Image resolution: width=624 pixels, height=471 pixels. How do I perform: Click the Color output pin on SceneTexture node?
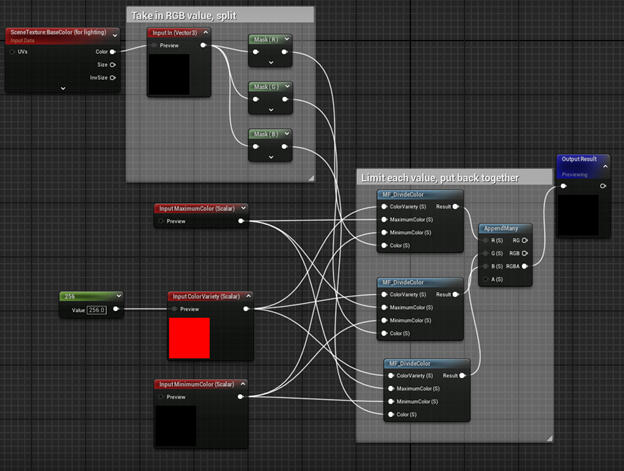(112, 51)
